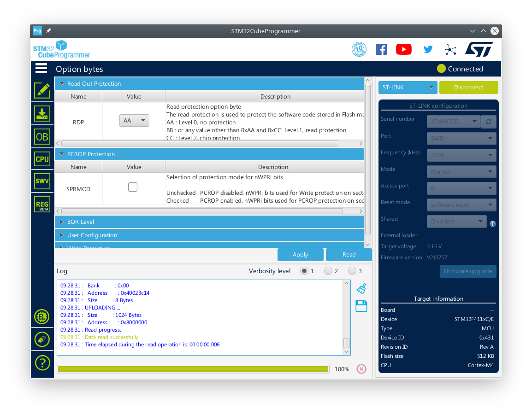
Task: Open the Twitter link icon
Action: pyautogui.click(x=428, y=49)
